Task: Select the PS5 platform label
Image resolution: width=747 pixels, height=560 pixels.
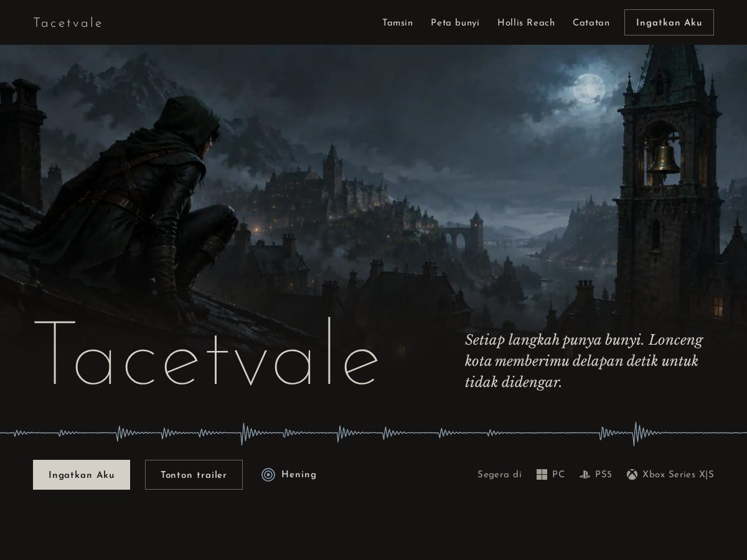Action: 603,475
